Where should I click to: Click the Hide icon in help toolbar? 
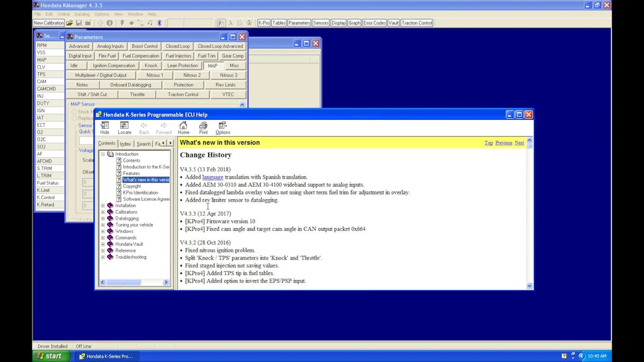pos(105,128)
